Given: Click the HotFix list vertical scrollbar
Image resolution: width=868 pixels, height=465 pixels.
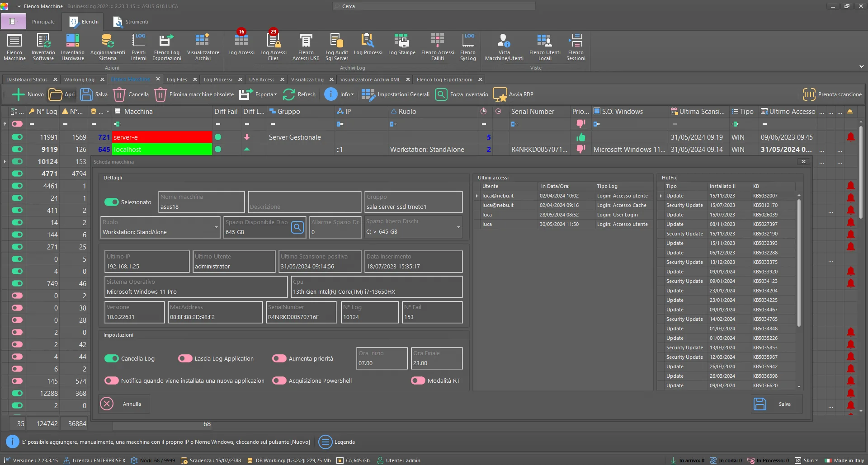Looking at the screenshot, I should (799, 262).
